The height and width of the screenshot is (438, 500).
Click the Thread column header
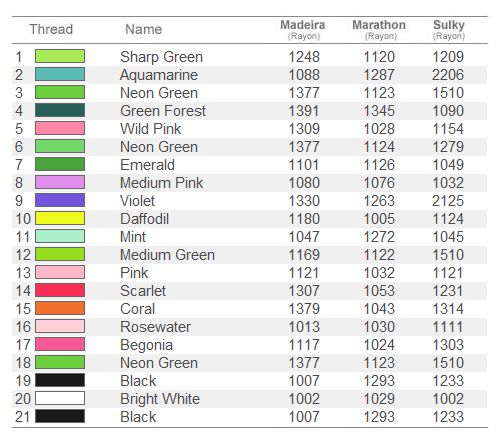51,29
